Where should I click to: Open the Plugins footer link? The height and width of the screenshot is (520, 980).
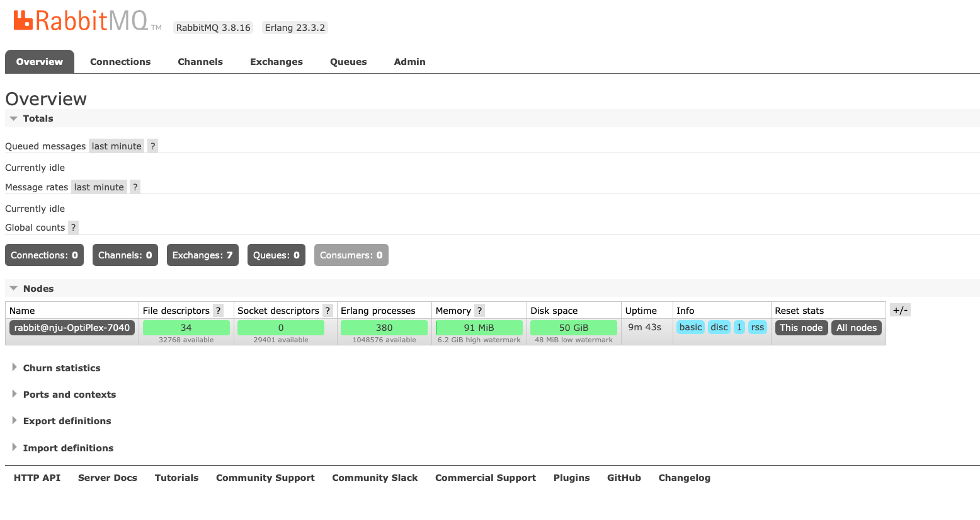tap(572, 478)
